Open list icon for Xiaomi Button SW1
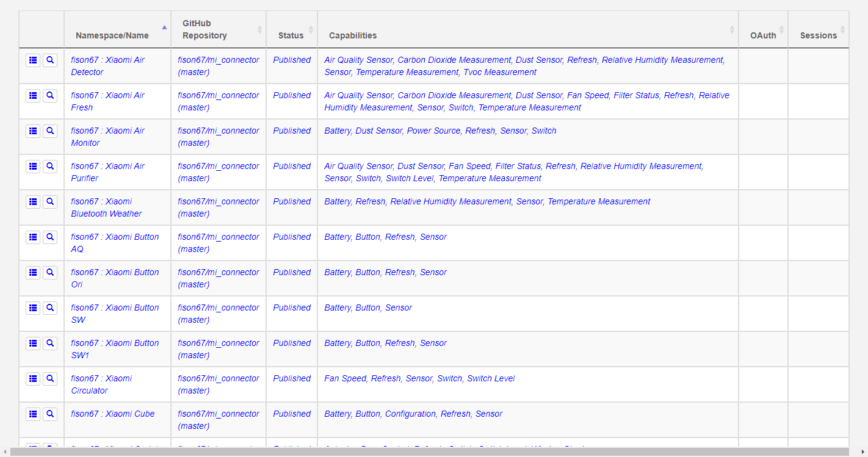868x457 pixels. 34,344
